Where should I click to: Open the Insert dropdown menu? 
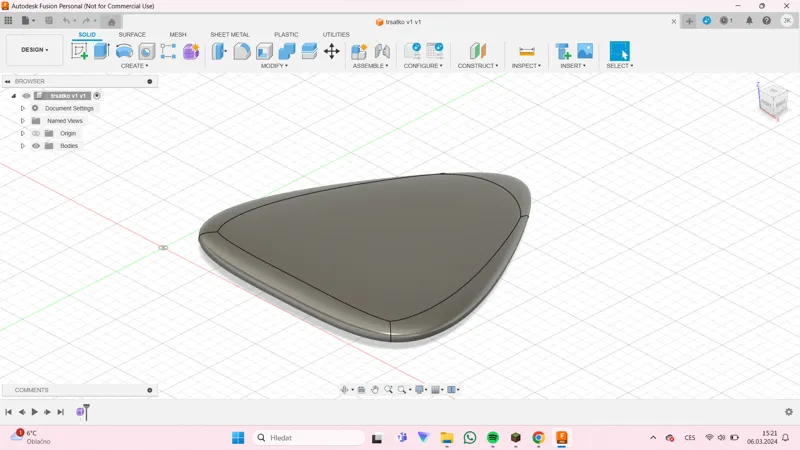pyautogui.click(x=573, y=66)
